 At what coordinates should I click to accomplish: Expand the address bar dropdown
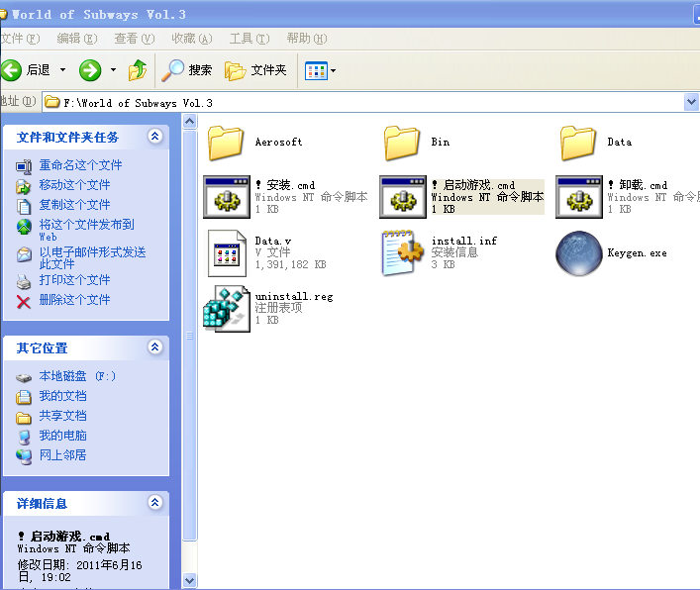tap(691, 102)
